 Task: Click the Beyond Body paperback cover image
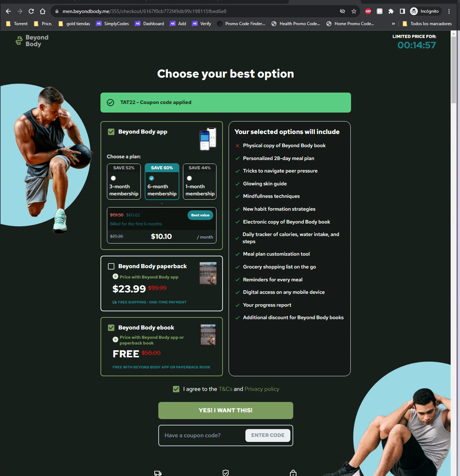[x=208, y=274]
